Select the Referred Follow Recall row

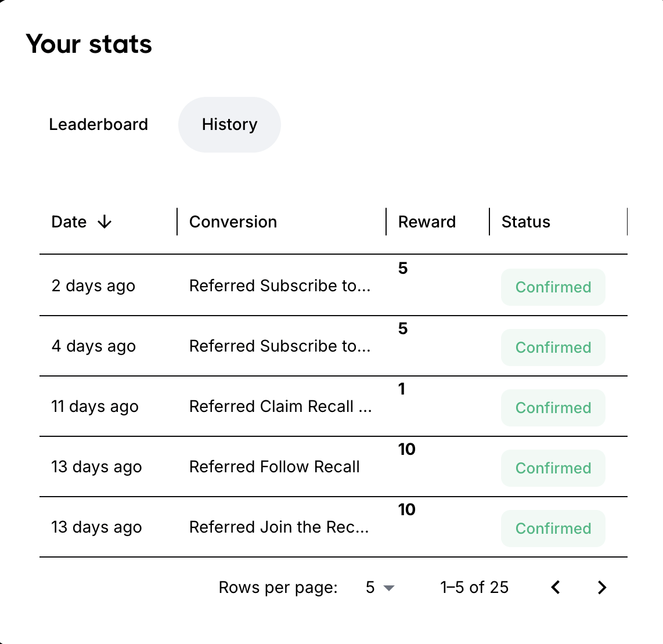(x=275, y=467)
